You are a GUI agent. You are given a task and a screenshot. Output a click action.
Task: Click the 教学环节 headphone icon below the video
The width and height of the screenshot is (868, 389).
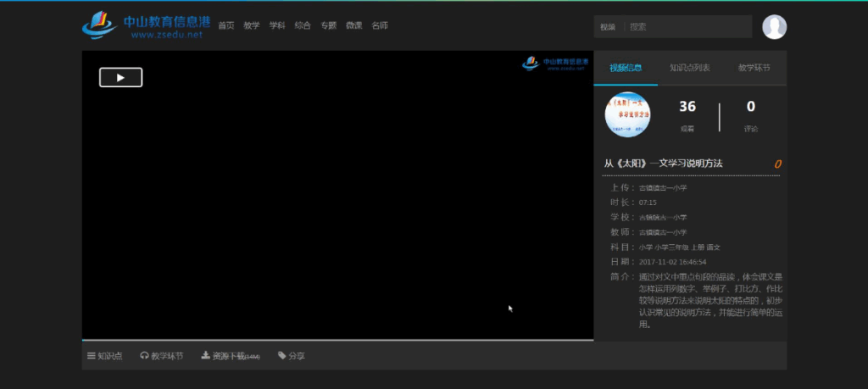pyautogui.click(x=144, y=356)
